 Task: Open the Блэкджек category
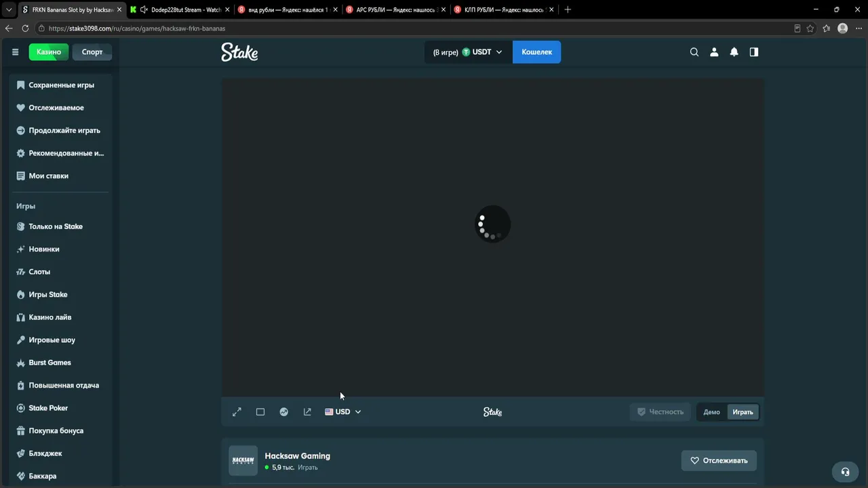point(59,453)
